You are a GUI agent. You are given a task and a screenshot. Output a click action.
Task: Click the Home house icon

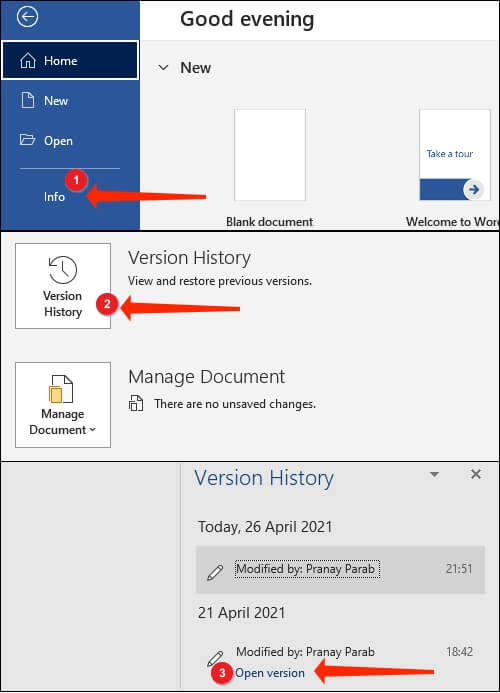(x=28, y=61)
